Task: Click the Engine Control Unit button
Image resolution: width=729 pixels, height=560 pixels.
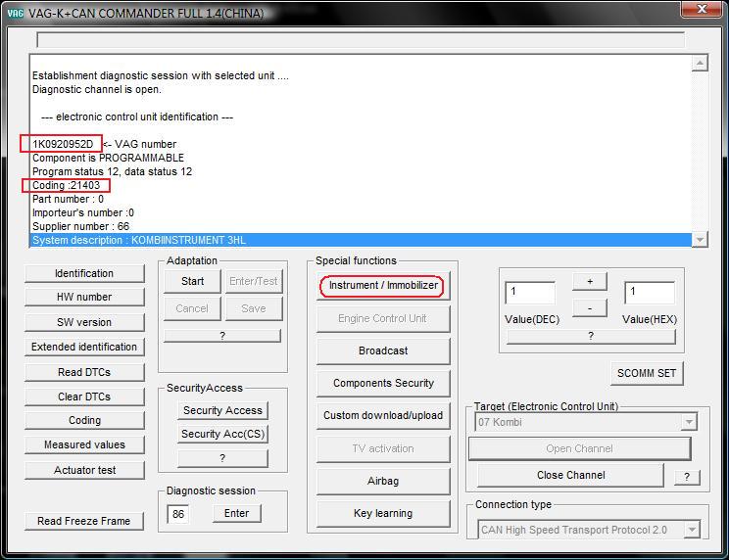Action: (x=383, y=319)
